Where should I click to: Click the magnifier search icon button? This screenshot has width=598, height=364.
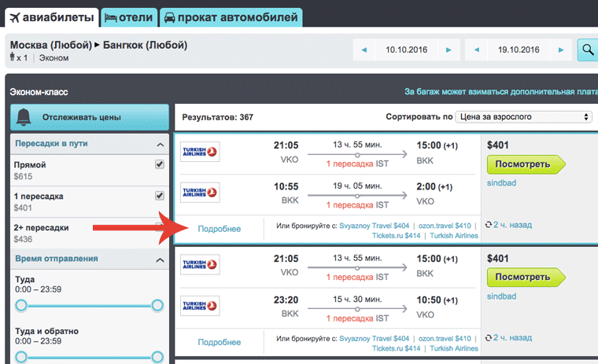point(587,50)
